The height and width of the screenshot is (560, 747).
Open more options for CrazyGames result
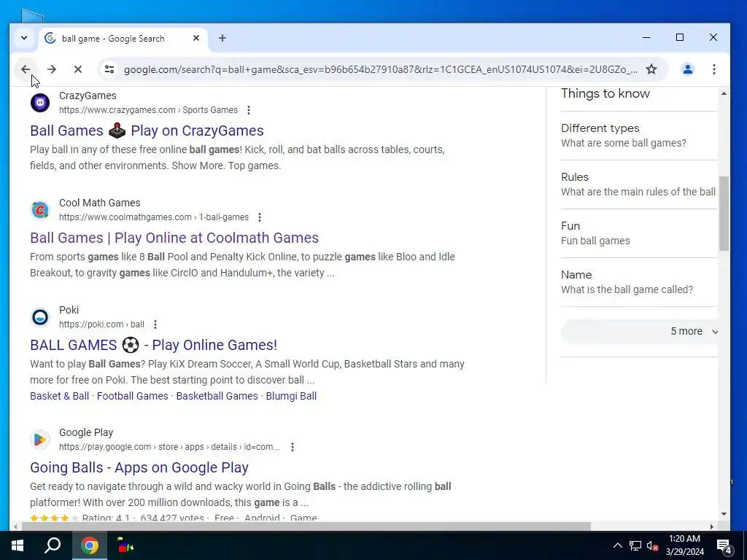249,110
